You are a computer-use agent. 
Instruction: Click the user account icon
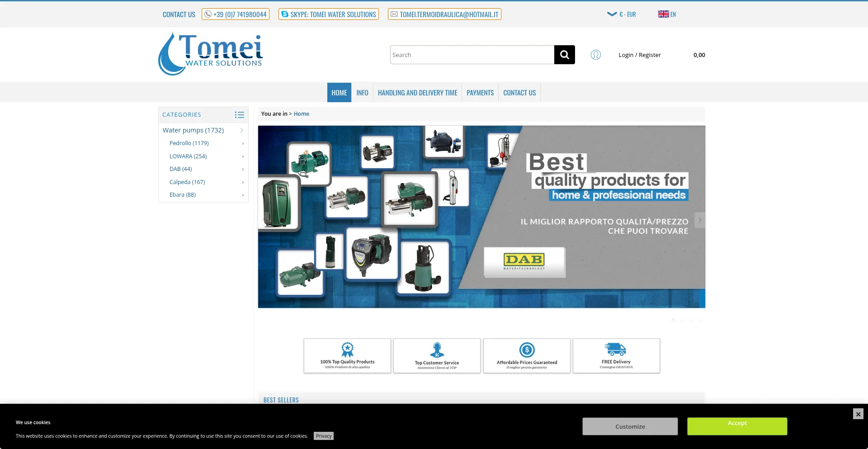pyautogui.click(x=595, y=55)
